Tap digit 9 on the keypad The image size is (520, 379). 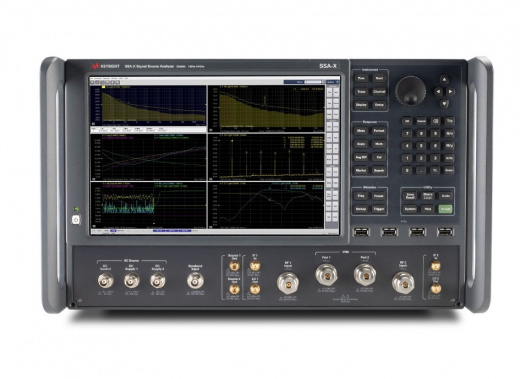(435, 133)
